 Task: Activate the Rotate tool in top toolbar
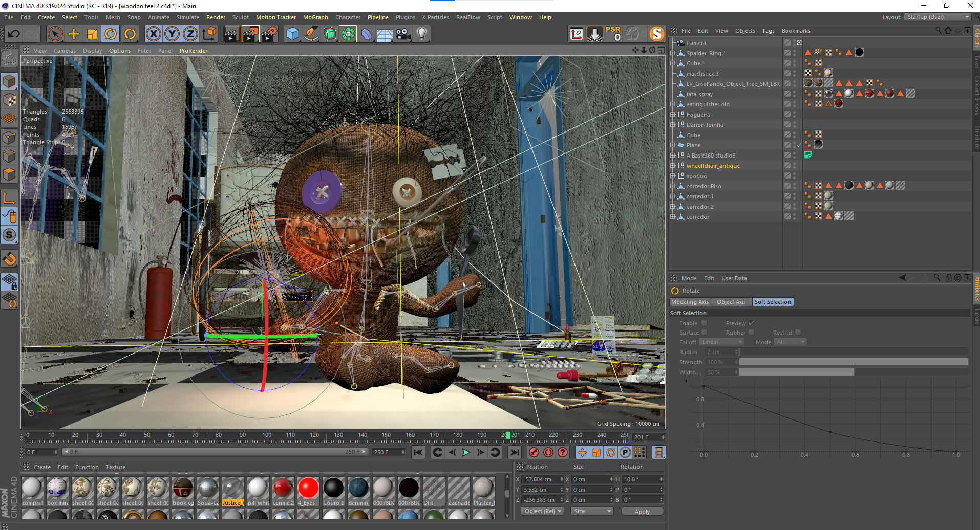[x=111, y=34]
